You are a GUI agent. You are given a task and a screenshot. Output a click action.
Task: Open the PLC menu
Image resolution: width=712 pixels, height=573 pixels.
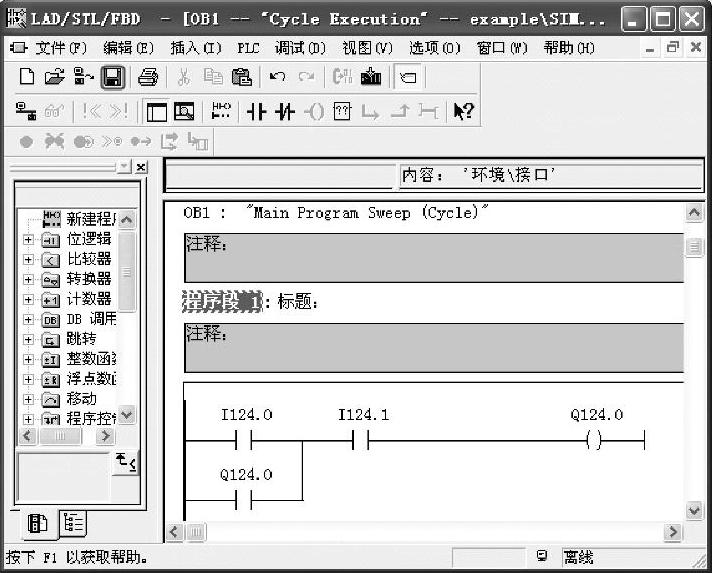pyautogui.click(x=248, y=48)
